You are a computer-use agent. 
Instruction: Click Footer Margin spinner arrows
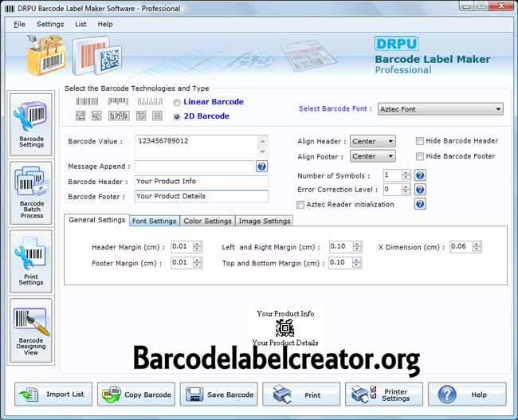(x=197, y=263)
